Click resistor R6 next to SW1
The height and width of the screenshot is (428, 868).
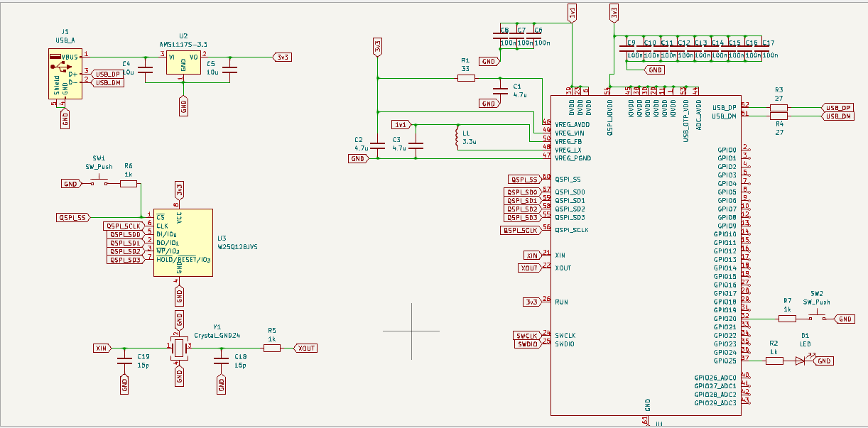128,183
